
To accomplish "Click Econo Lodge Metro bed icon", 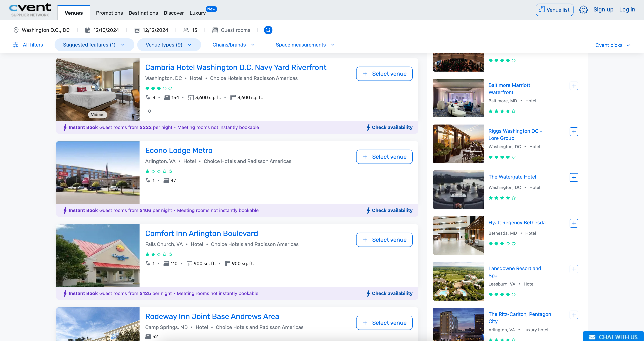I will coord(166,181).
